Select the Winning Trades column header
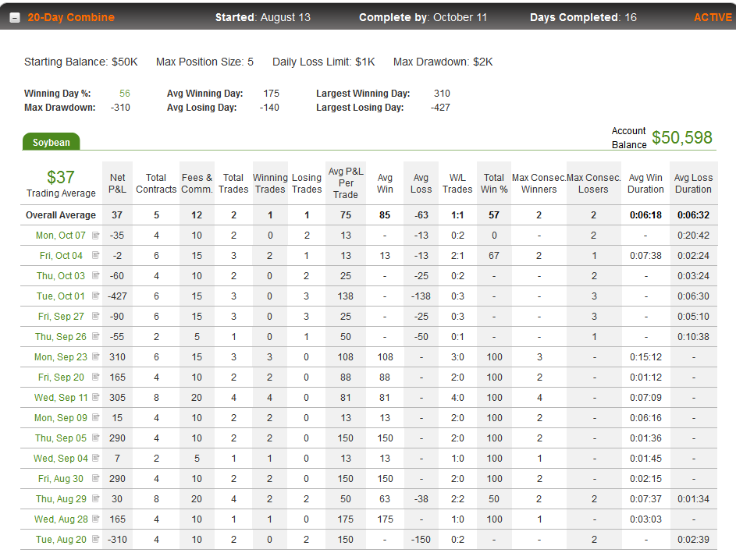This screenshot has height=560, width=736. tap(270, 183)
